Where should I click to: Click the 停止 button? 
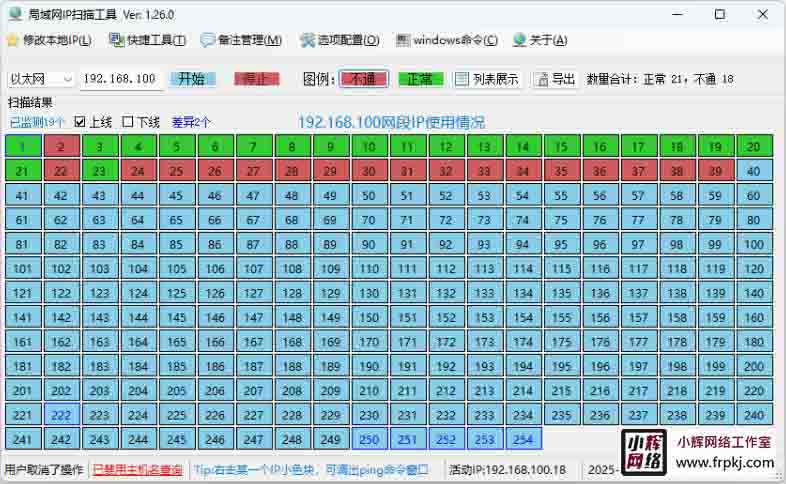coord(257,79)
